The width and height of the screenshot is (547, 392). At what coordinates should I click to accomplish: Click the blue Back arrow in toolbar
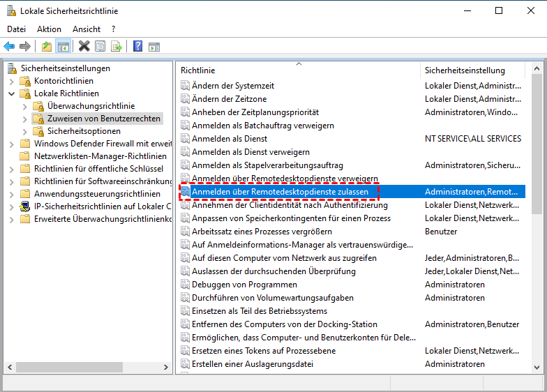9,47
